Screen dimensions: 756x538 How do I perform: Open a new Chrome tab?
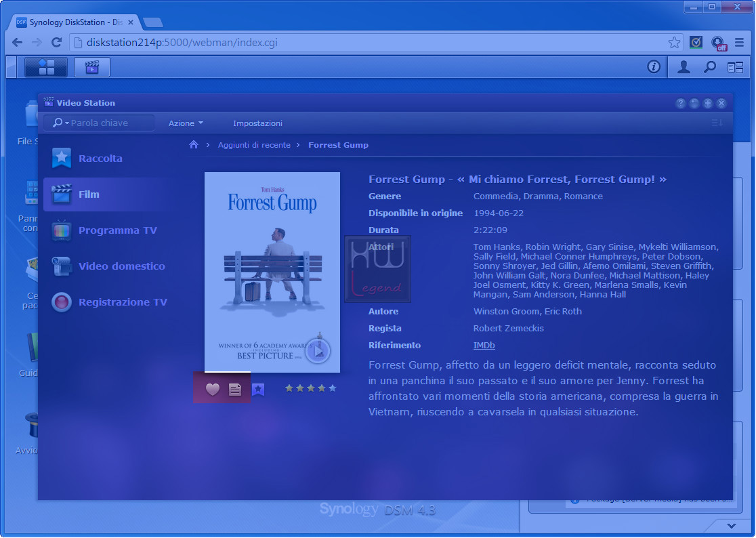click(153, 22)
